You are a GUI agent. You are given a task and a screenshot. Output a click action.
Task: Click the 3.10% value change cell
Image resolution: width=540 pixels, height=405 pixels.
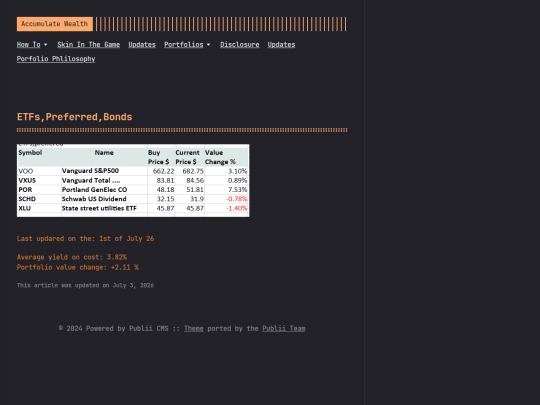pos(237,171)
